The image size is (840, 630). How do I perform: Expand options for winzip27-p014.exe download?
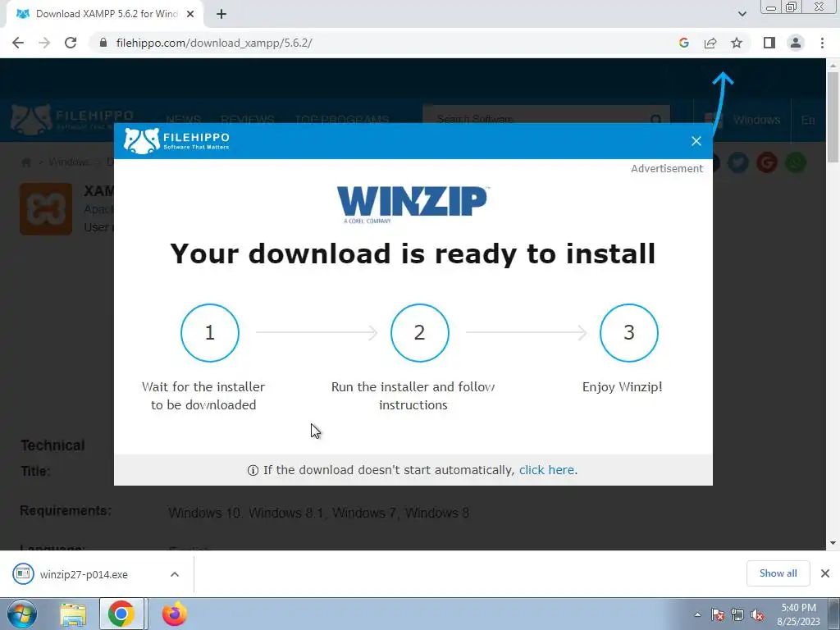click(x=175, y=574)
